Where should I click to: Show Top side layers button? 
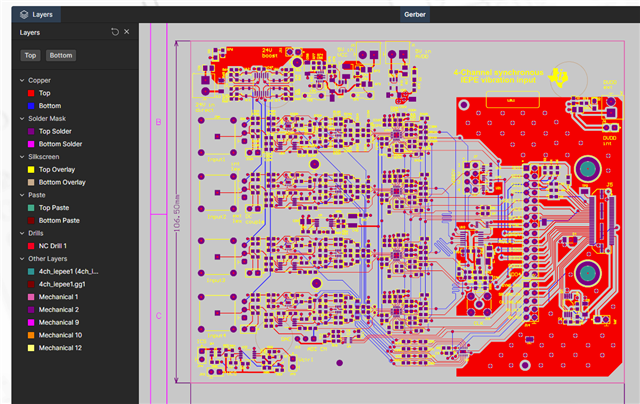[x=30, y=55]
